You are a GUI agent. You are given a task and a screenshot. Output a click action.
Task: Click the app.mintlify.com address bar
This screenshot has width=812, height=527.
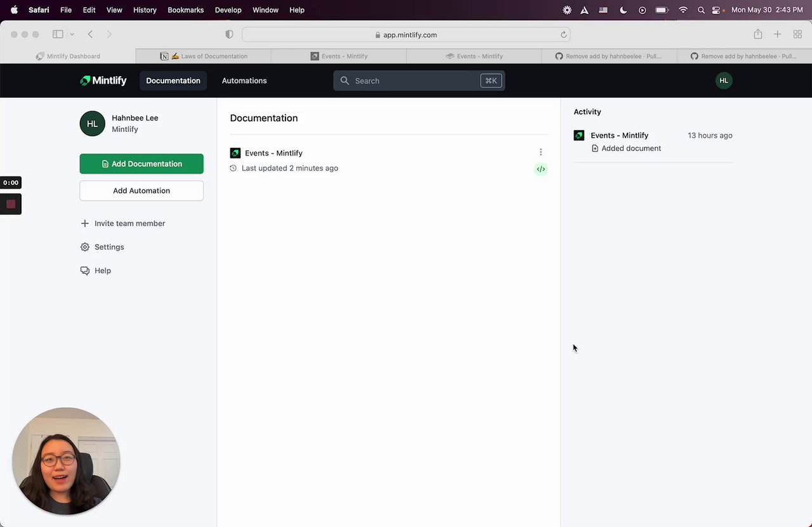[x=406, y=35]
